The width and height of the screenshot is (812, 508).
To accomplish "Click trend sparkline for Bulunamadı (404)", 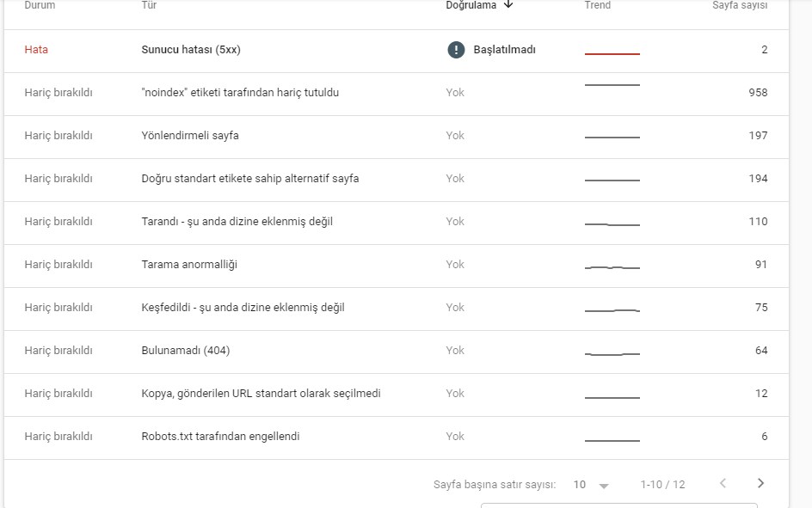I will 612,354.
